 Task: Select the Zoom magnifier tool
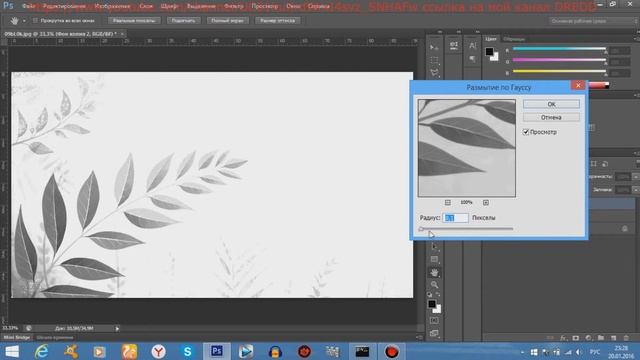[434, 284]
